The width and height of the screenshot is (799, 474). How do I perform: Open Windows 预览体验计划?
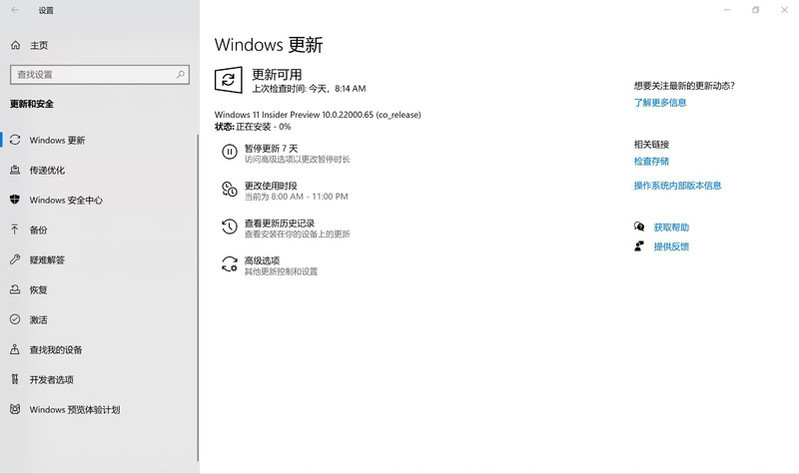[74, 410]
